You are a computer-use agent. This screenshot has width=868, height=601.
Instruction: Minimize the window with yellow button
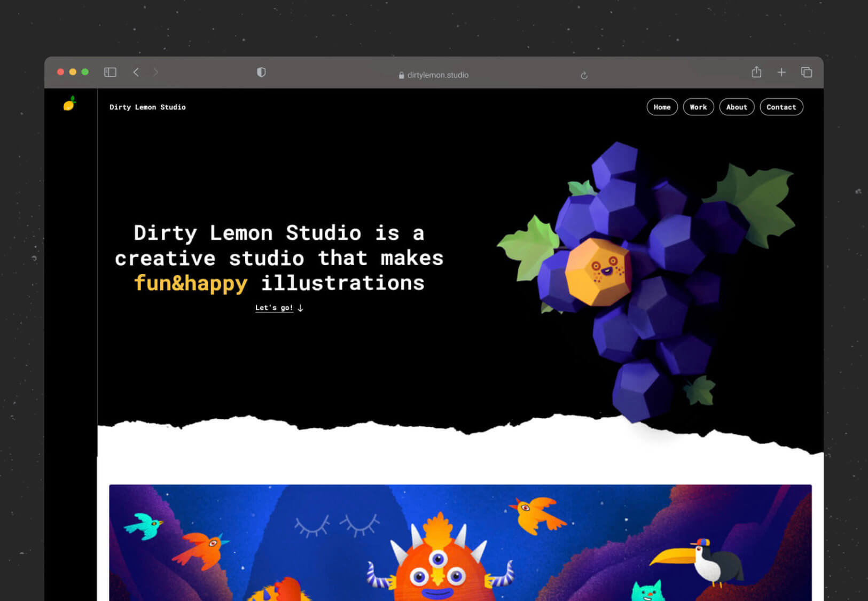(73, 72)
